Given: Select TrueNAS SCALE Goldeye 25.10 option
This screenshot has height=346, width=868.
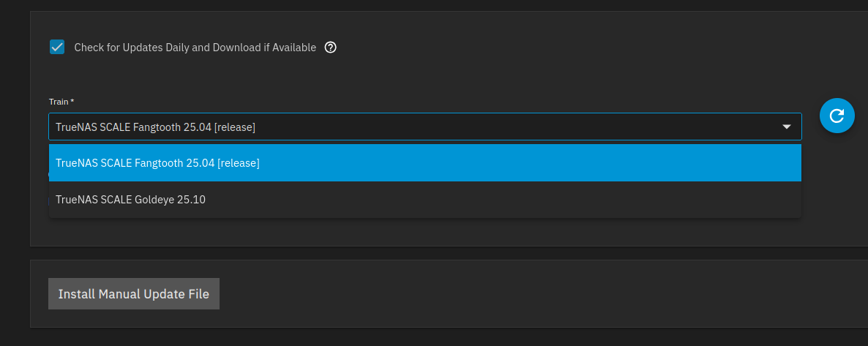Looking at the screenshot, I should tap(130, 199).
